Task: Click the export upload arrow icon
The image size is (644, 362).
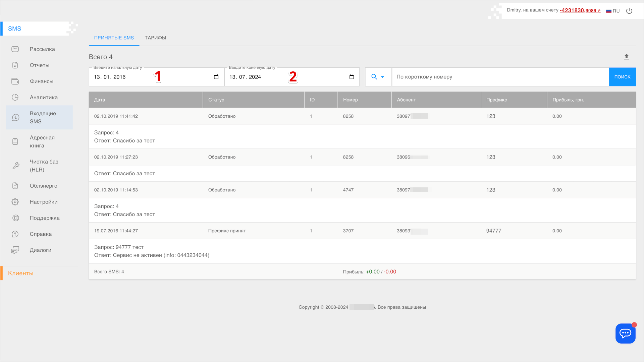Action: point(626,57)
